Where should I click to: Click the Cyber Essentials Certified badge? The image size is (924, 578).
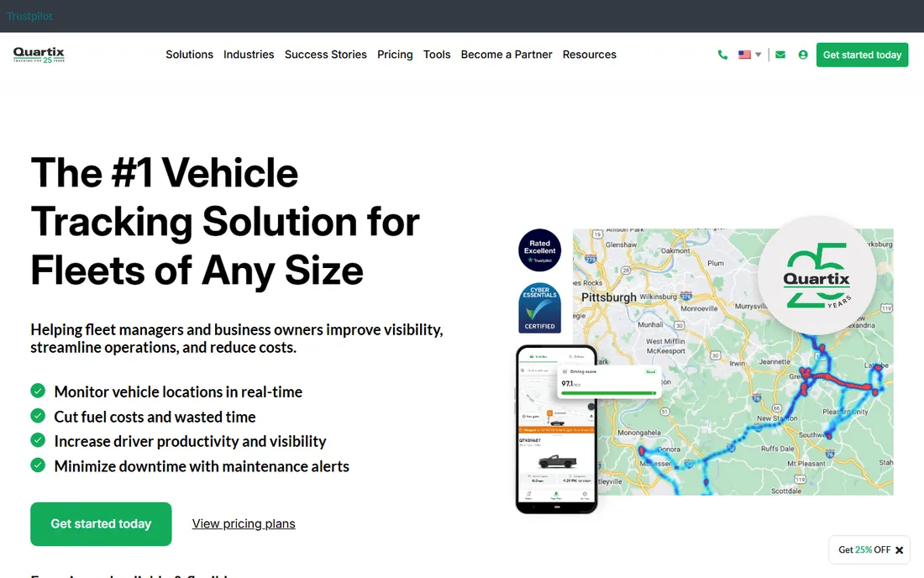(x=540, y=308)
